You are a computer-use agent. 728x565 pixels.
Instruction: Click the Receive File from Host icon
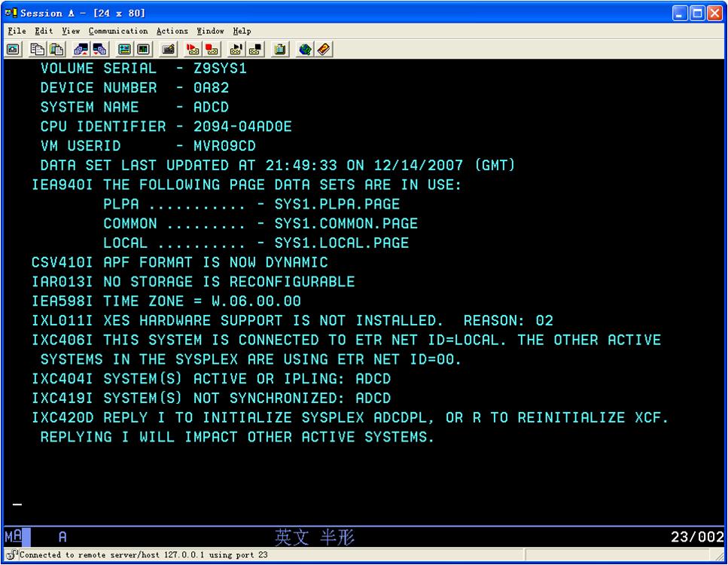point(100,49)
